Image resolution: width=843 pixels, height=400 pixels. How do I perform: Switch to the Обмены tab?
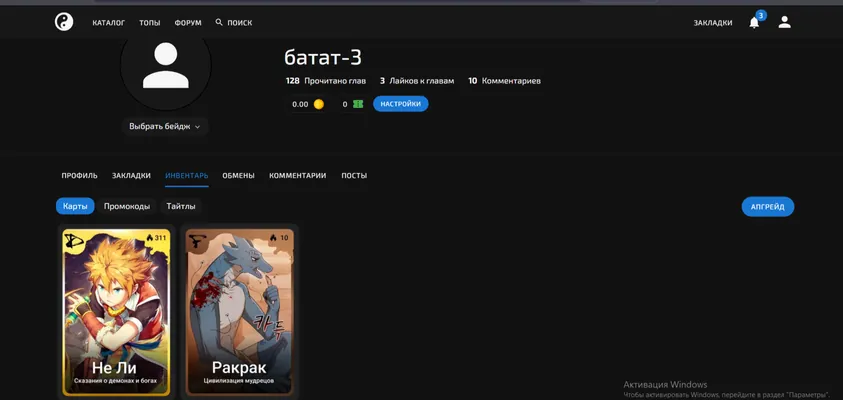[238, 175]
